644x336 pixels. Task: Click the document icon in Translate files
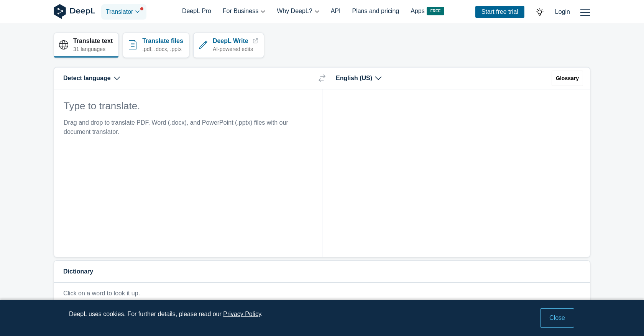coord(133,45)
